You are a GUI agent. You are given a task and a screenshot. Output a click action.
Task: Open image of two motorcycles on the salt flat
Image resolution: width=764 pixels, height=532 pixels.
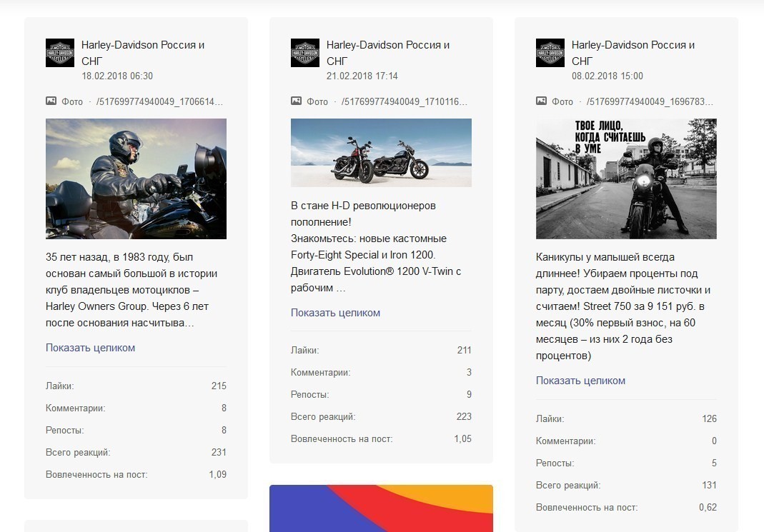381,153
